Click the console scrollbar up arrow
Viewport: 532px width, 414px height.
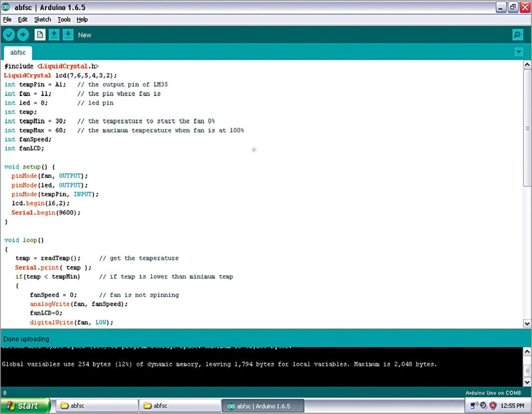pos(527,350)
